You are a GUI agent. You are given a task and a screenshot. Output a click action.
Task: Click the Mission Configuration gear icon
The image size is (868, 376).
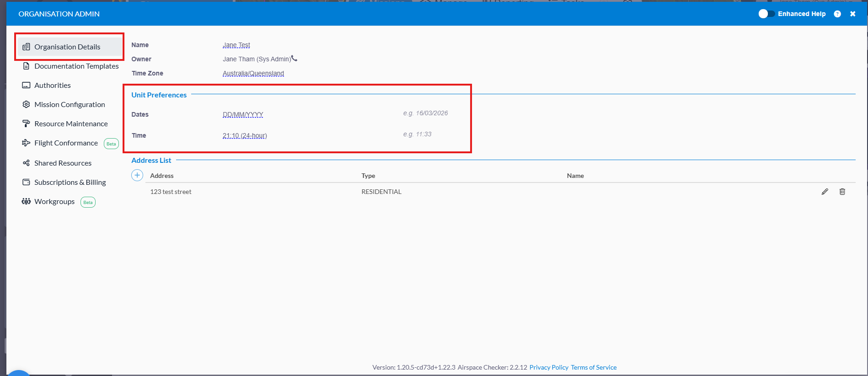point(26,104)
